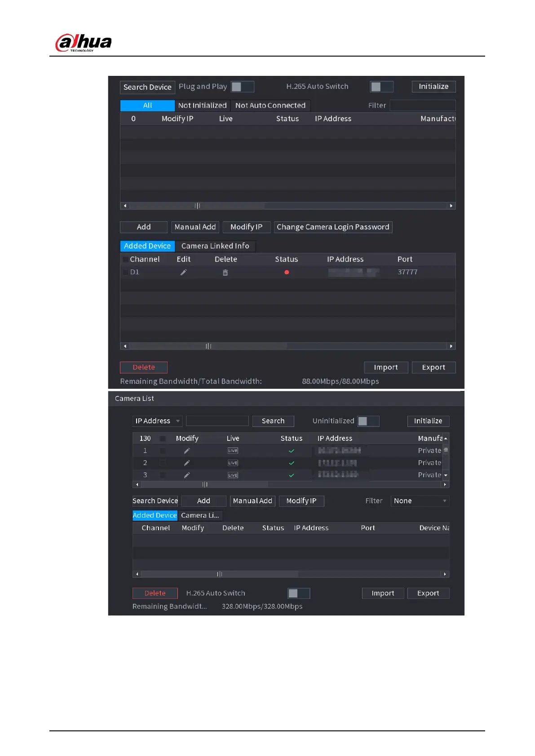Check the checkbox for camera row 2
This screenshot has height=756, width=535.
[x=163, y=463]
